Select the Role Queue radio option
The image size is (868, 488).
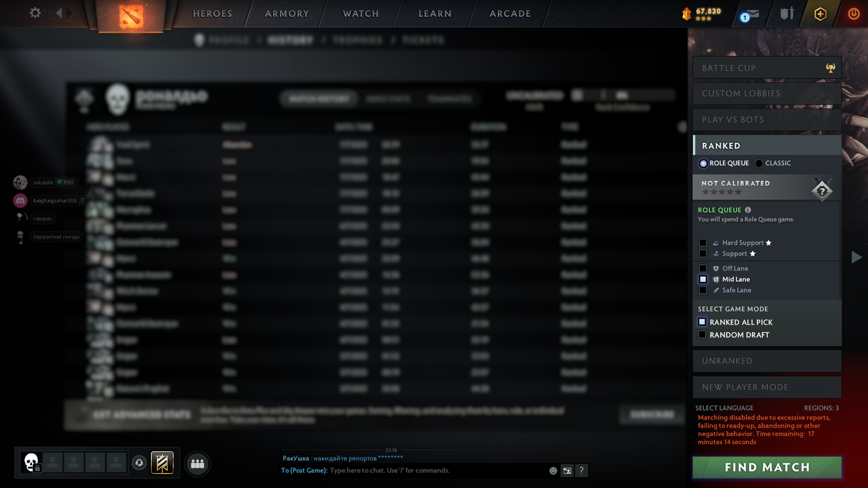[x=703, y=163]
